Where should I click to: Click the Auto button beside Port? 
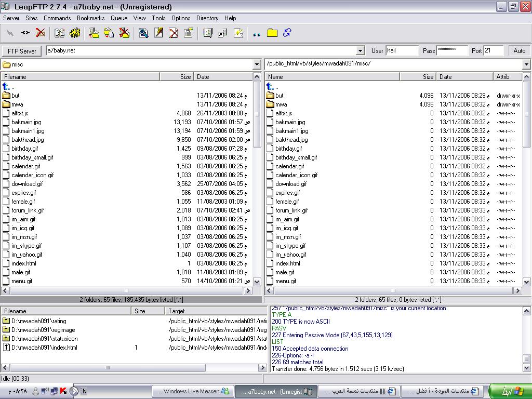pyautogui.click(x=519, y=51)
